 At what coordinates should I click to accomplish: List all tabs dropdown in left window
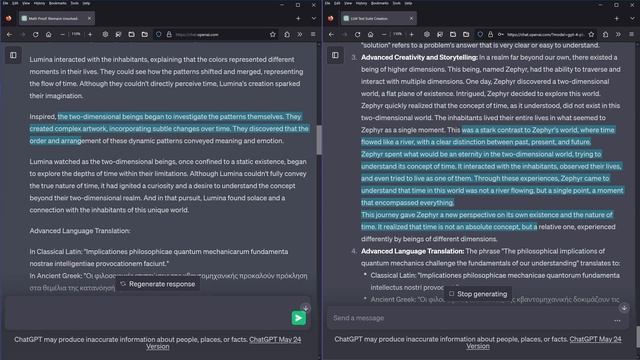313,18
